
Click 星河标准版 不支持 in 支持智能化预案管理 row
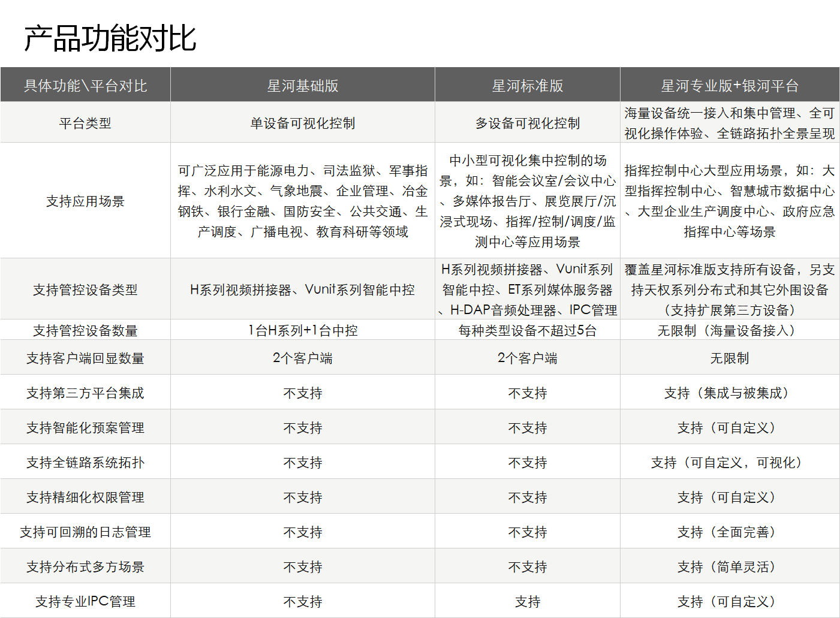point(528,428)
